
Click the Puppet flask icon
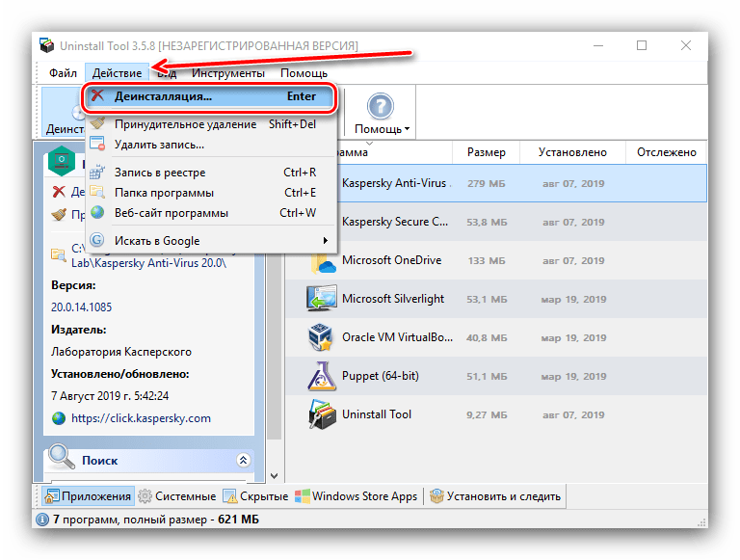(322, 376)
